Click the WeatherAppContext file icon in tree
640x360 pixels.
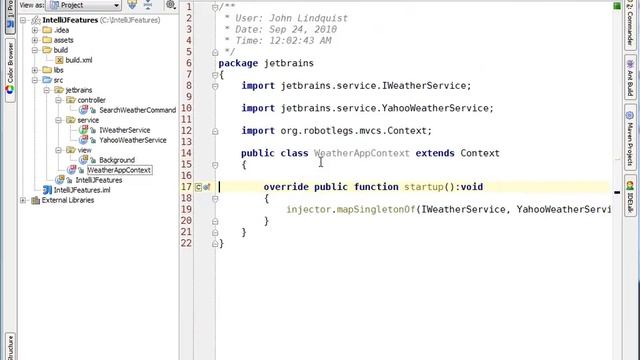[72, 170]
